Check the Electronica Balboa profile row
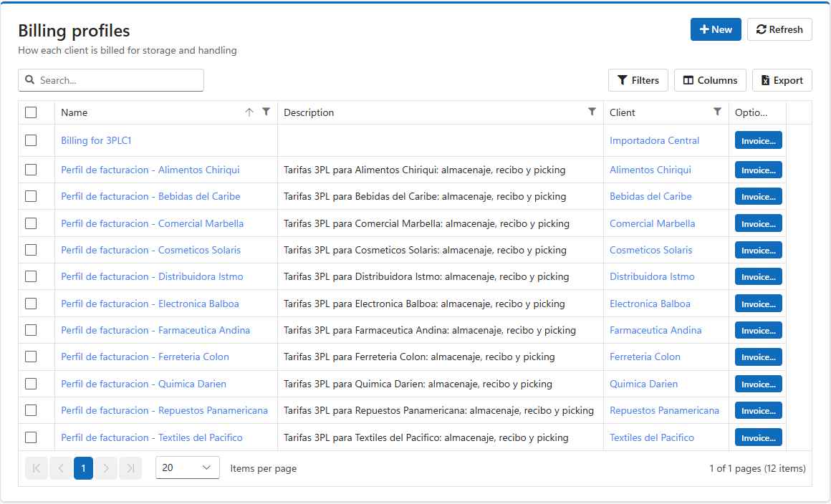 click(31, 304)
